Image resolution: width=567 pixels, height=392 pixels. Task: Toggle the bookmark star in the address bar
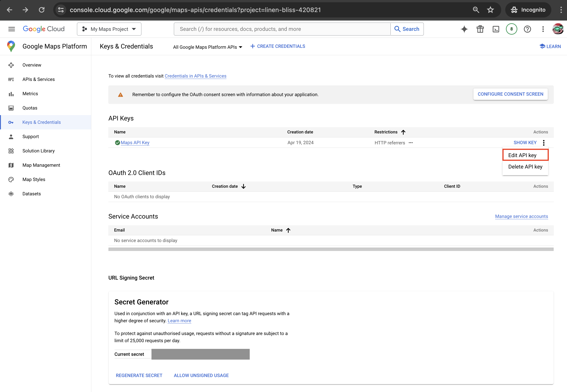coord(490,10)
